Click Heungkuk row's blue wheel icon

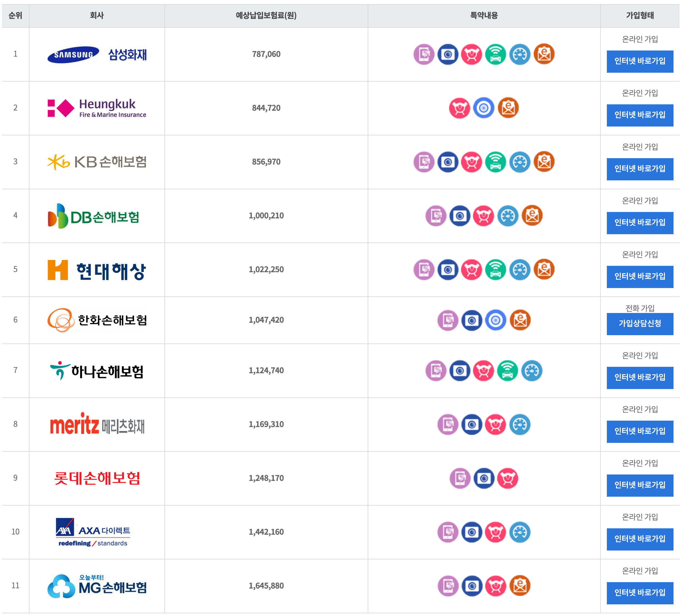tap(484, 108)
